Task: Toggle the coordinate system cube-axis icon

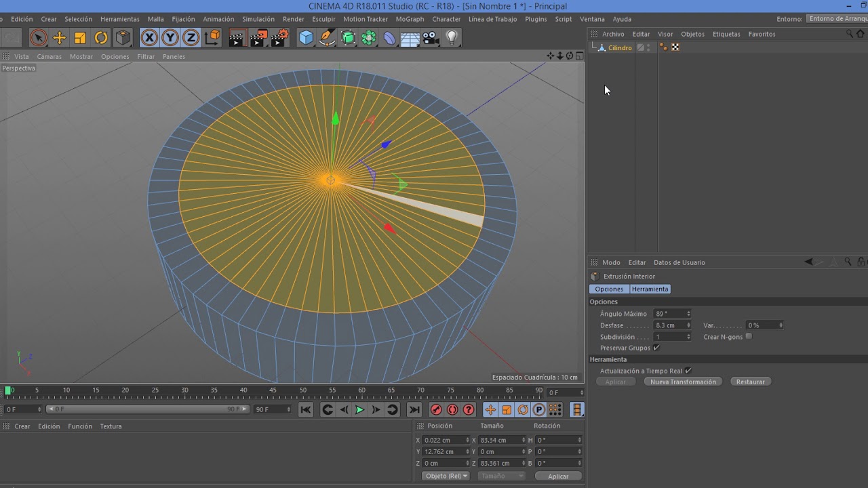Action: coord(212,38)
